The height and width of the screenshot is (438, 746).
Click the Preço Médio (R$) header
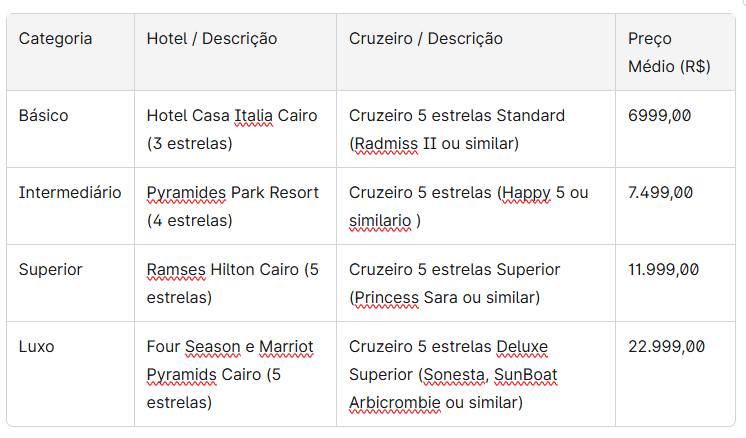coord(669,53)
